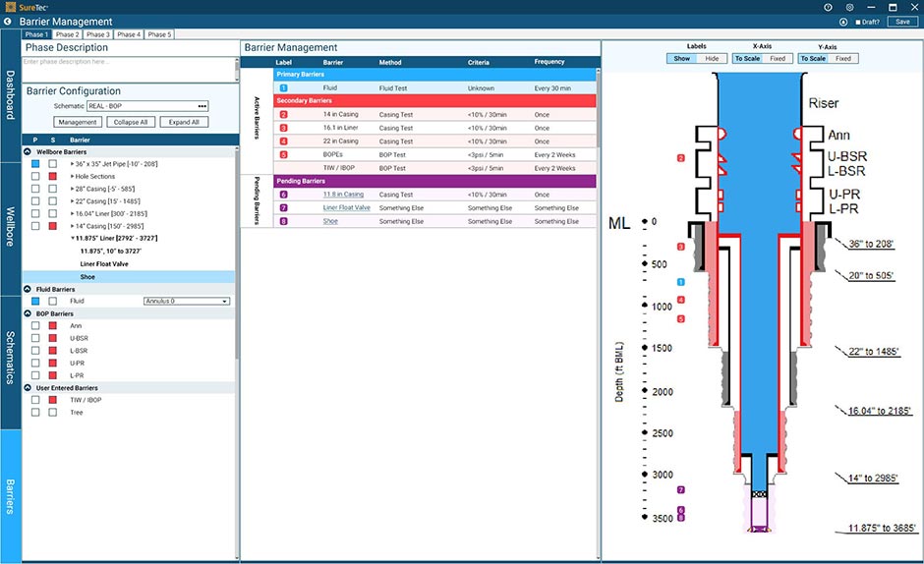Collapse the Wellbore Barriers section chevron
This screenshot has height=564, width=924.
click(28, 152)
